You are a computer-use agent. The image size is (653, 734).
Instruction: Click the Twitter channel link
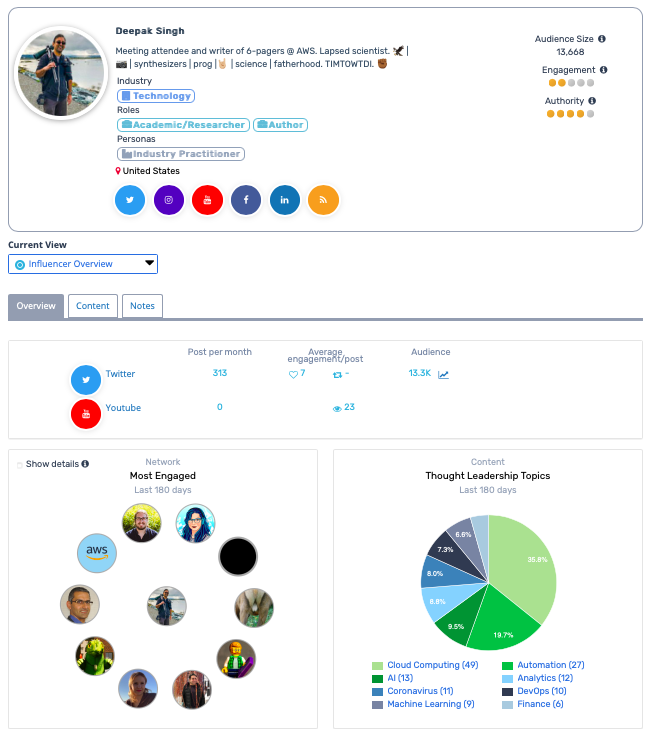(120, 374)
